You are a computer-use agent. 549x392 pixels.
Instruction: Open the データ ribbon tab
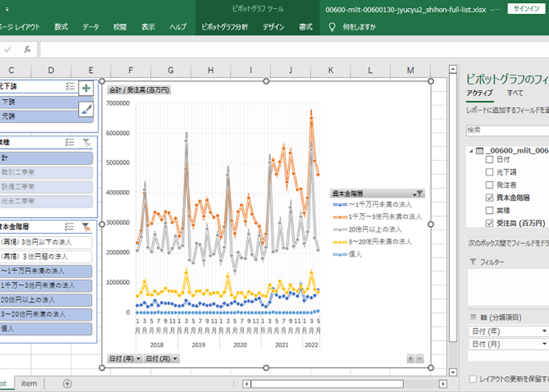point(91,27)
